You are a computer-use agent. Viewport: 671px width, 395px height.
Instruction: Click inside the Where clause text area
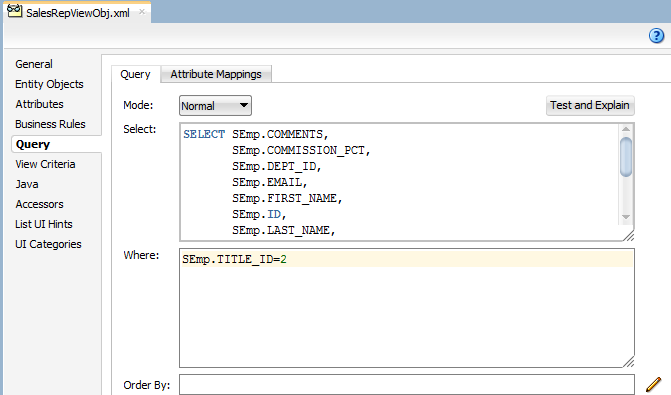pyautogui.click(x=407, y=308)
